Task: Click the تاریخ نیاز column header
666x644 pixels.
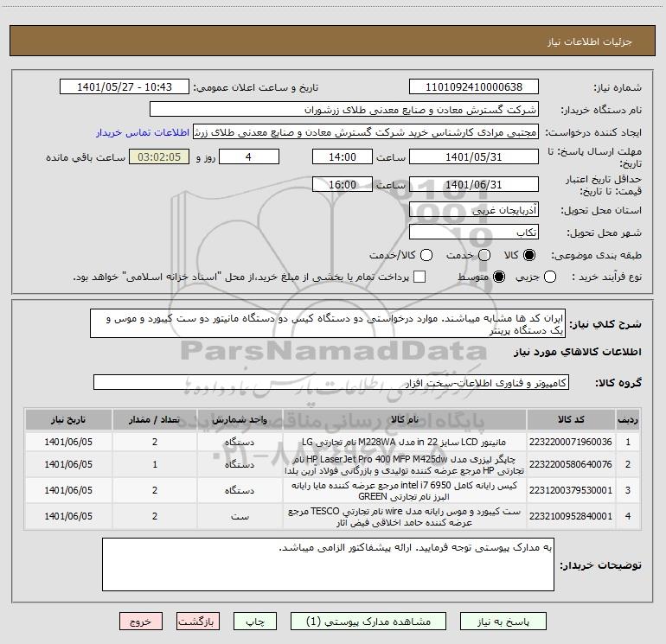Action: (68, 419)
